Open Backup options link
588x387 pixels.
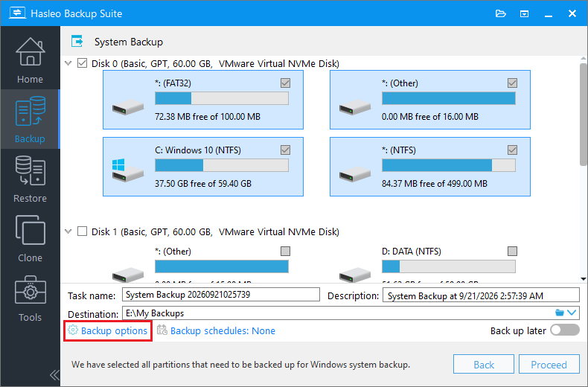(x=114, y=330)
